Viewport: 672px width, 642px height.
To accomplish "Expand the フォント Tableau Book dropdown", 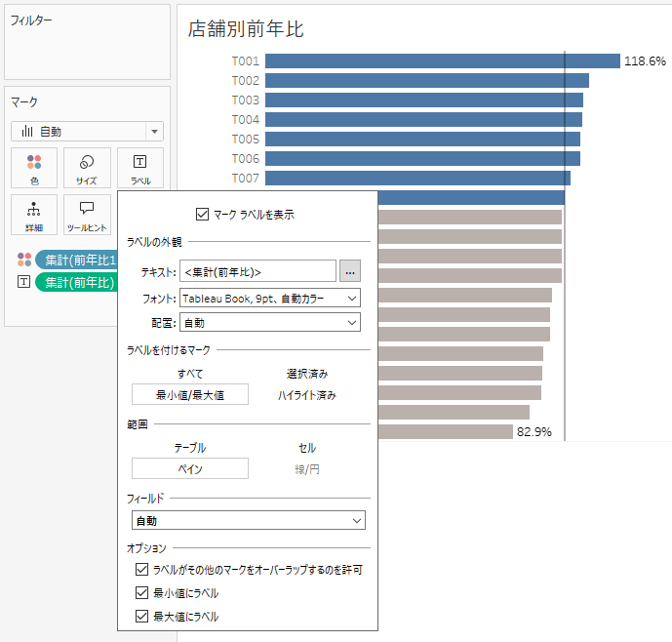I will (x=270, y=298).
